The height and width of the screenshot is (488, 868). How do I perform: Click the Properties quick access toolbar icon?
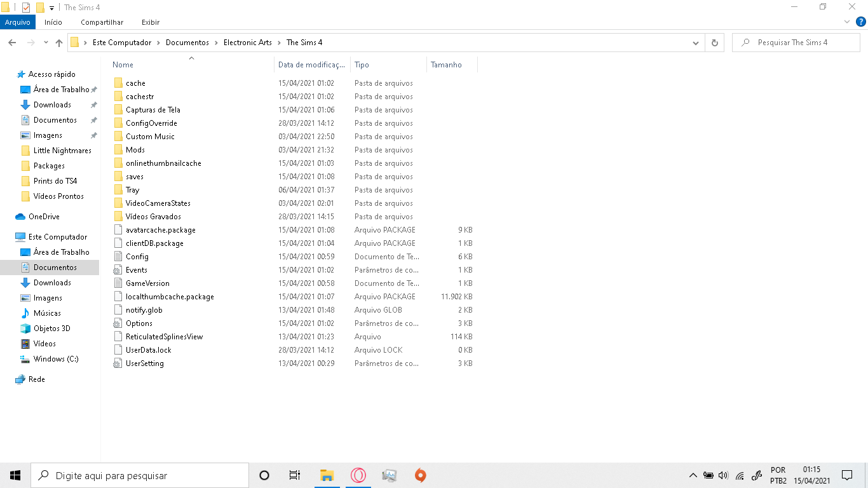[x=26, y=8]
